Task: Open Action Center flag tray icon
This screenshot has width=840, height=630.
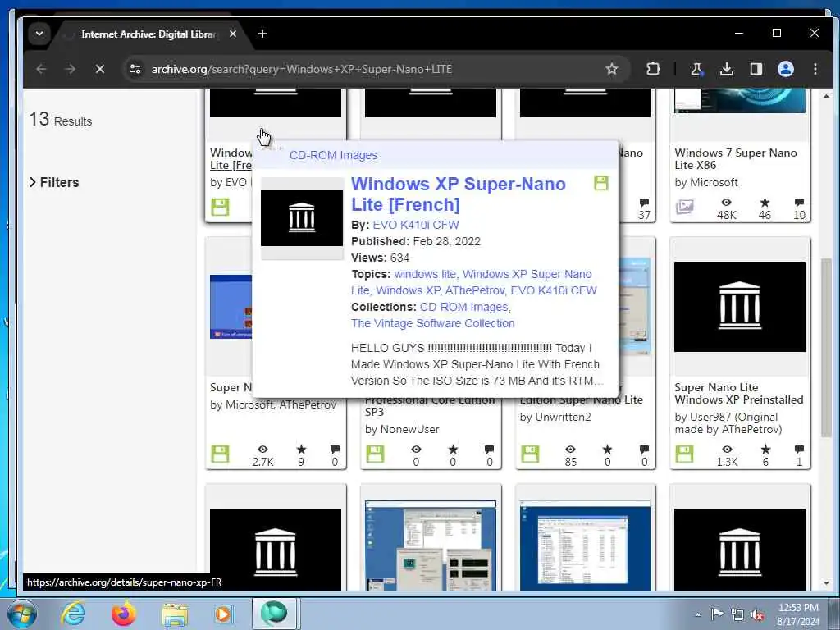Action: point(717,614)
